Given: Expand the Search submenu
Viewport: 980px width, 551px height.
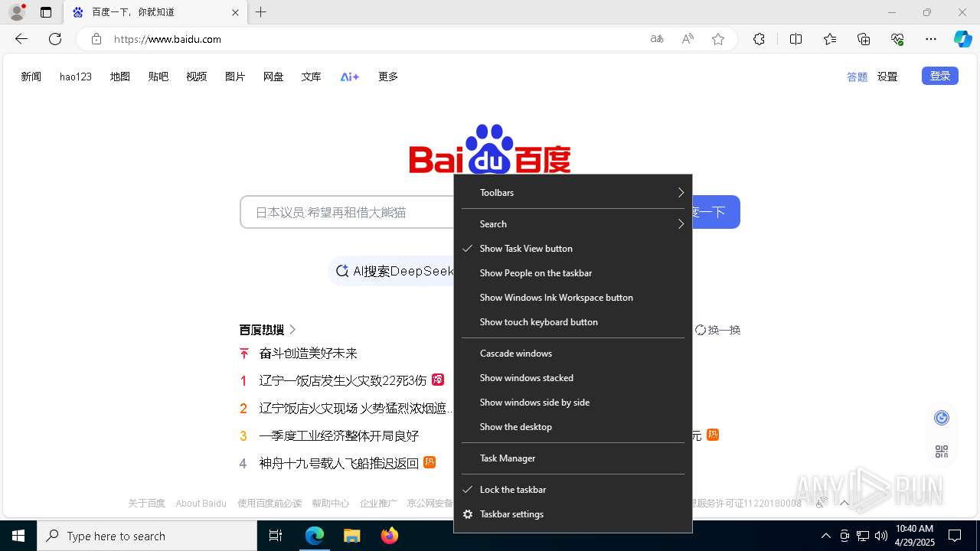Looking at the screenshot, I should point(573,224).
